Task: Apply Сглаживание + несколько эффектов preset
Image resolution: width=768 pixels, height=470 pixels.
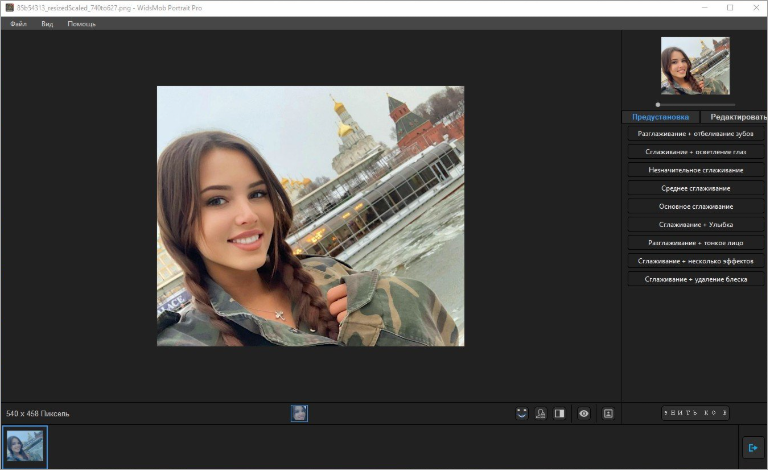Action: click(696, 261)
